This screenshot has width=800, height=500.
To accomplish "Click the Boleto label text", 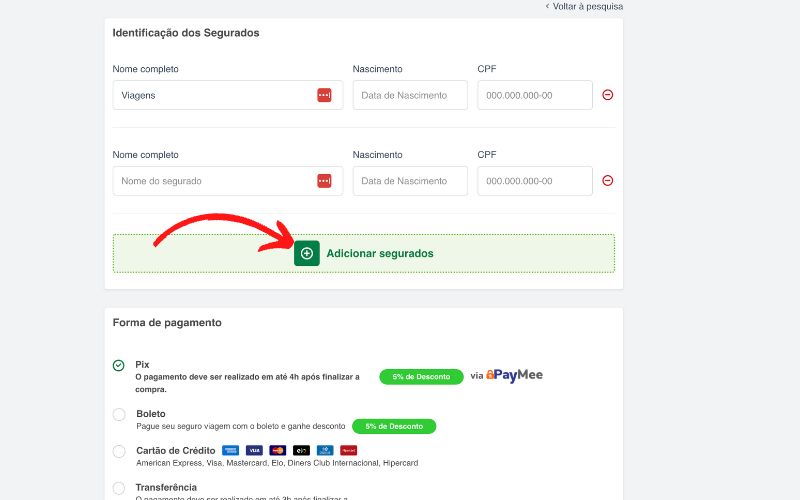I will pos(151,414).
